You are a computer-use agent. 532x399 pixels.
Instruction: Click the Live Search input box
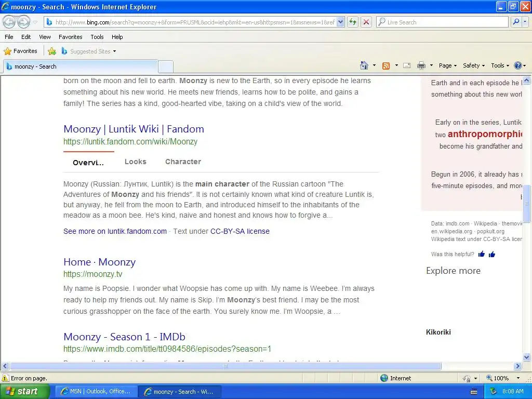(442, 22)
